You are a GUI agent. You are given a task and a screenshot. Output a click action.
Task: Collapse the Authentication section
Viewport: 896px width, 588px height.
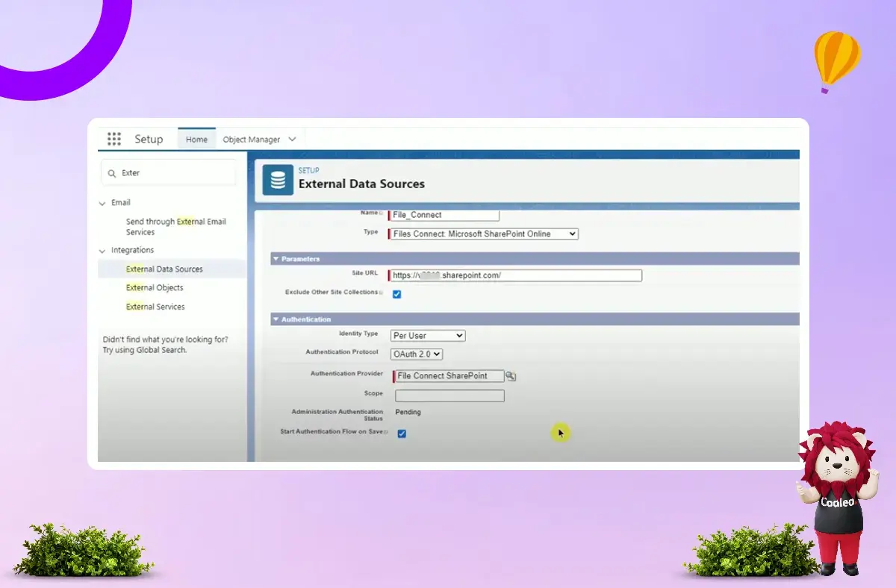point(276,319)
